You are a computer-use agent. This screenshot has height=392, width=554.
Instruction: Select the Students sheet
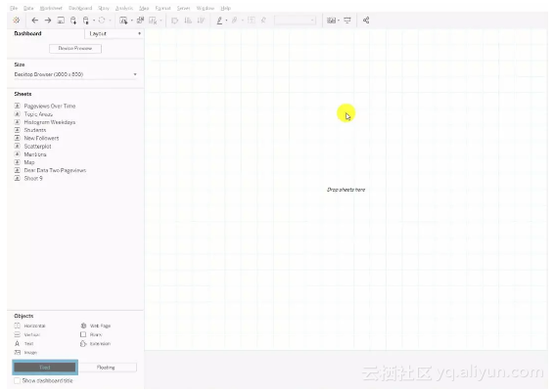click(30, 130)
